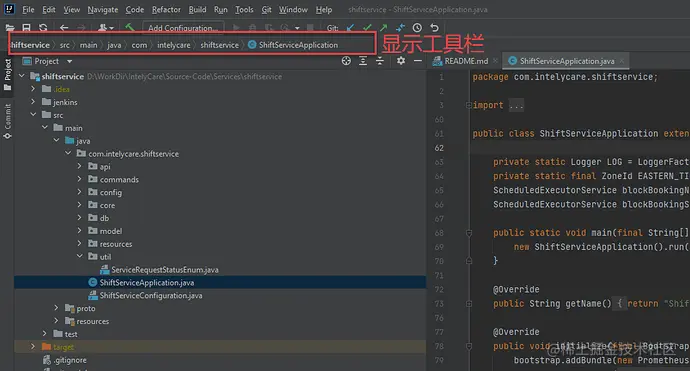Open the user profile dropdown icon
The height and width of the screenshot is (371, 690).
point(105,28)
